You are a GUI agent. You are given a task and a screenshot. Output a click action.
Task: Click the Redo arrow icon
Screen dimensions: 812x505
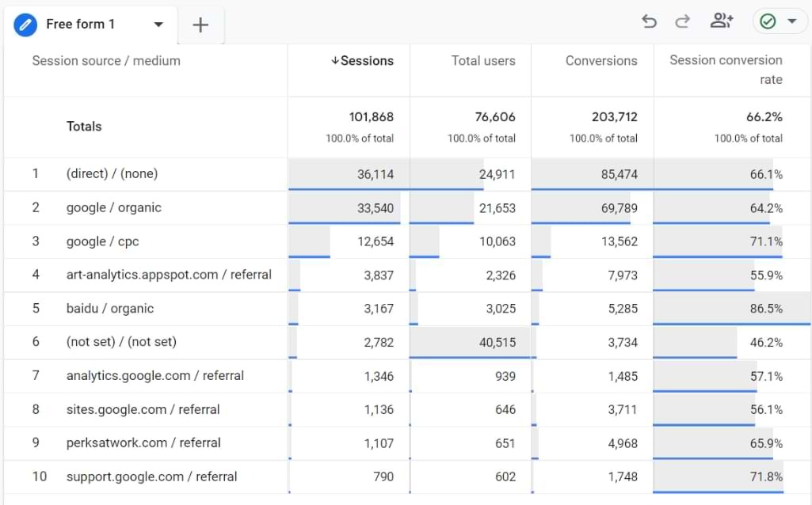coord(682,21)
